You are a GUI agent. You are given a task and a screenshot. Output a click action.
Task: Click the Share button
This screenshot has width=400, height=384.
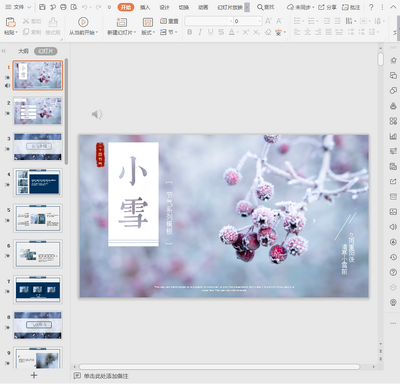click(327, 7)
